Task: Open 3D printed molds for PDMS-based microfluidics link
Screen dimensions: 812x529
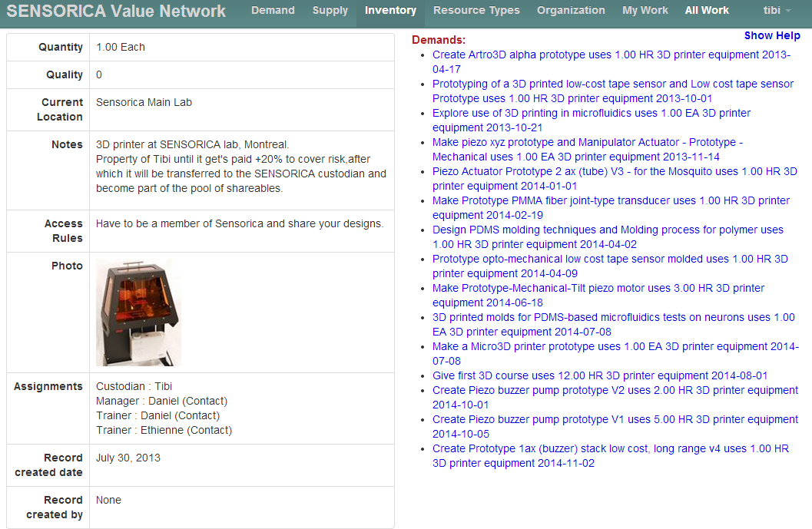Action: tap(614, 324)
